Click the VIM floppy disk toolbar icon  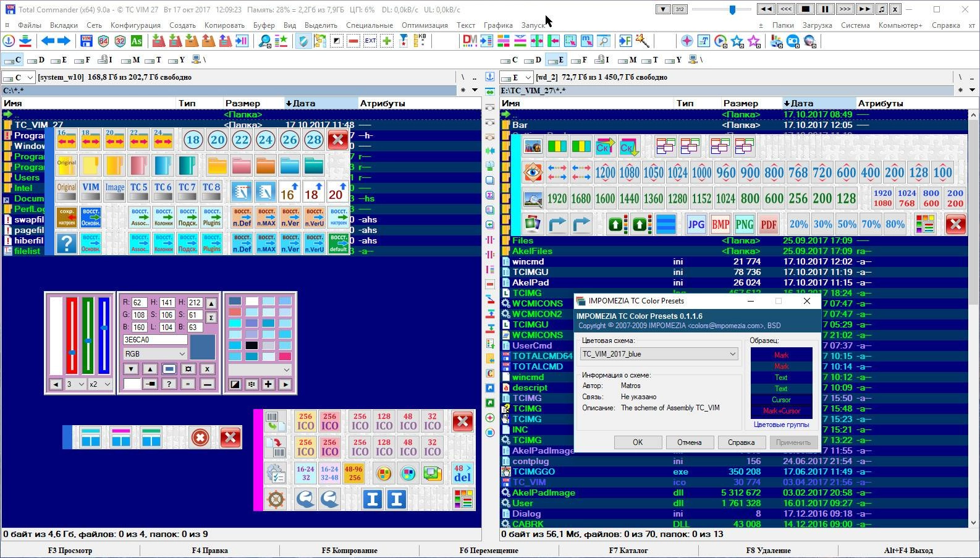pos(87,41)
